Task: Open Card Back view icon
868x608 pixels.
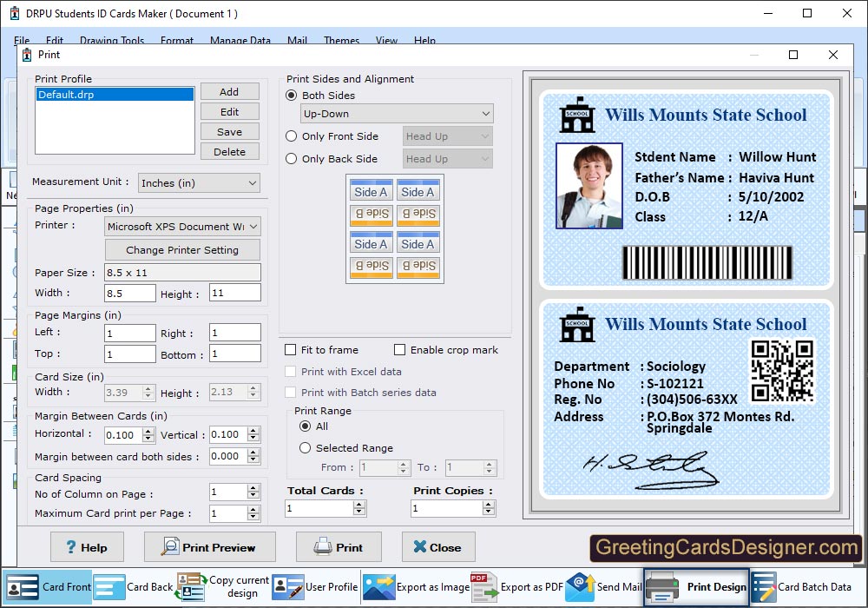Action: pyautogui.click(x=109, y=587)
